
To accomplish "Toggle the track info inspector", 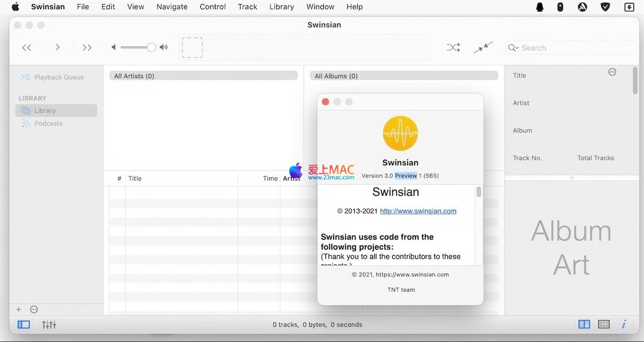I will 624,324.
